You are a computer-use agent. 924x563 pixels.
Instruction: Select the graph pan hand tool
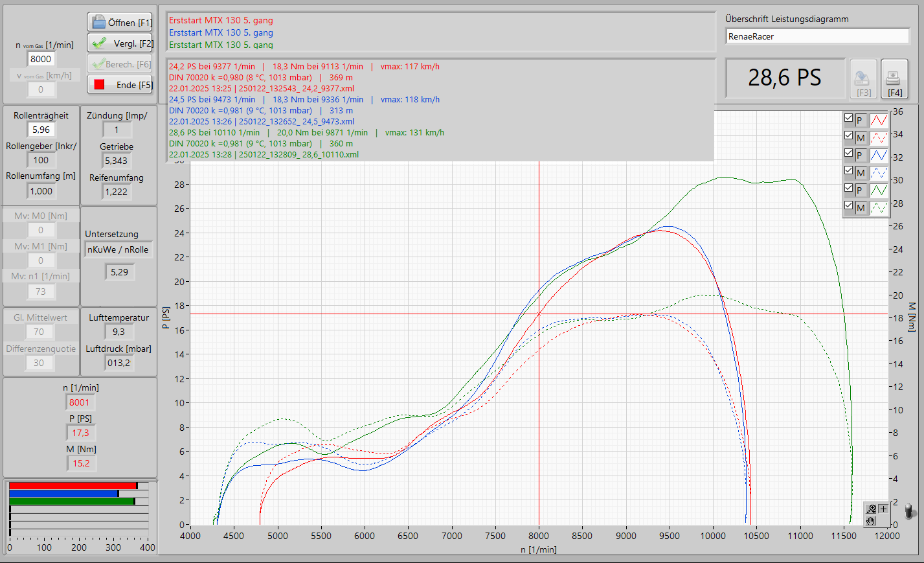pos(872,520)
